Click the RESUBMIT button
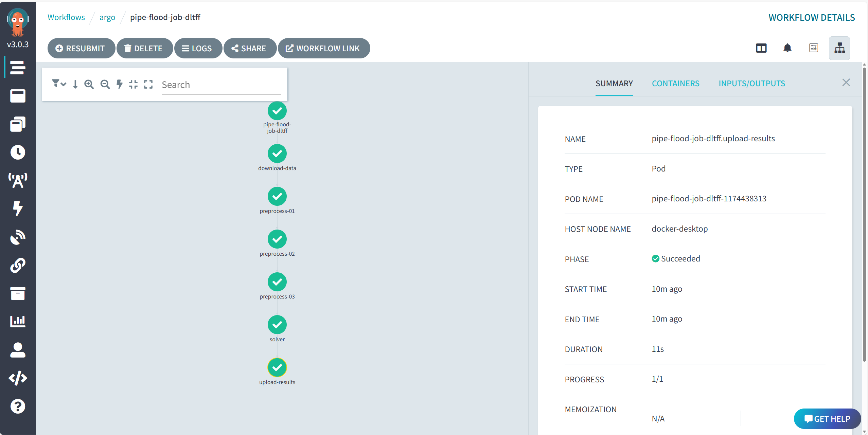The image size is (868, 435). tap(81, 49)
